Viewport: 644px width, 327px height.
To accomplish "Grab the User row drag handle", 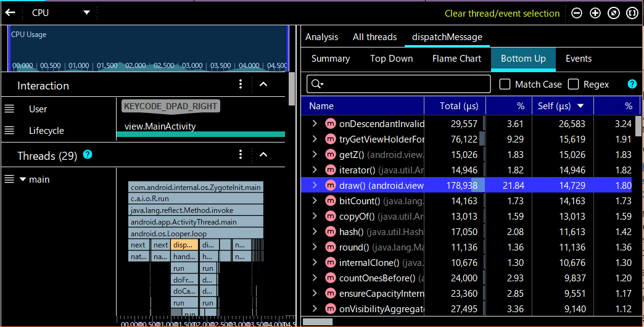I will [x=9, y=109].
